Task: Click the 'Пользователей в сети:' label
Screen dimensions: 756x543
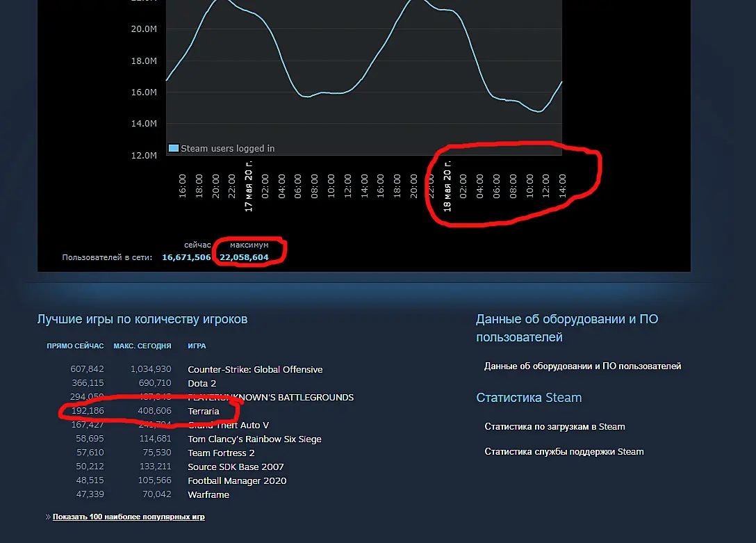Action: point(107,257)
